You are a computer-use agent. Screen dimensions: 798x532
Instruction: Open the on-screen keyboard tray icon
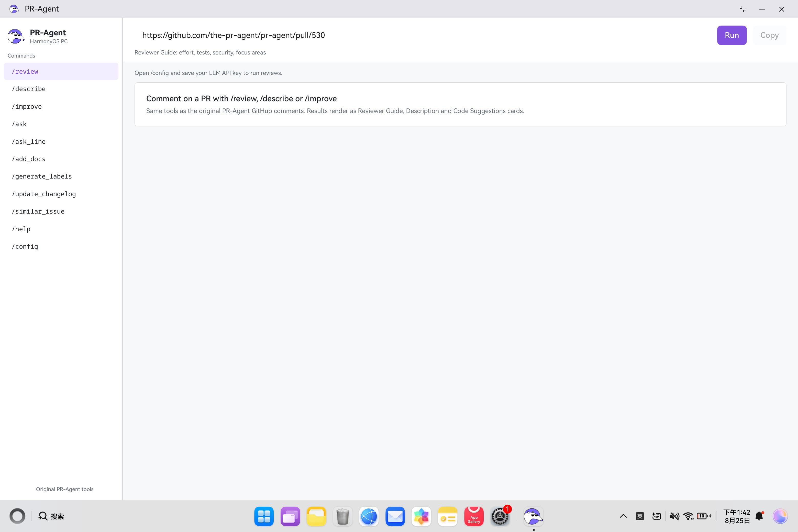point(657,516)
